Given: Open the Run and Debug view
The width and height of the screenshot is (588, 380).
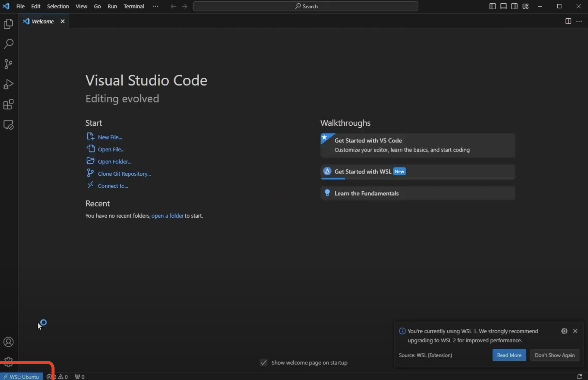Looking at the screenshot, I should click(8, 84).
